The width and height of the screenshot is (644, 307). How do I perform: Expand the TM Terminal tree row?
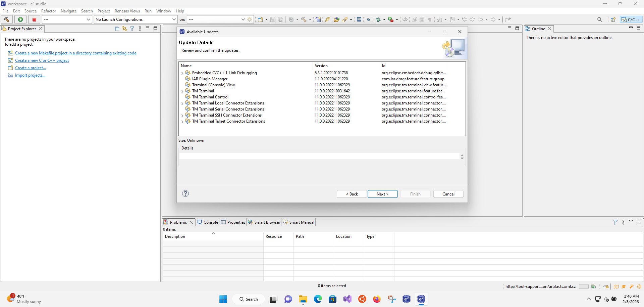tap(182, 91)
